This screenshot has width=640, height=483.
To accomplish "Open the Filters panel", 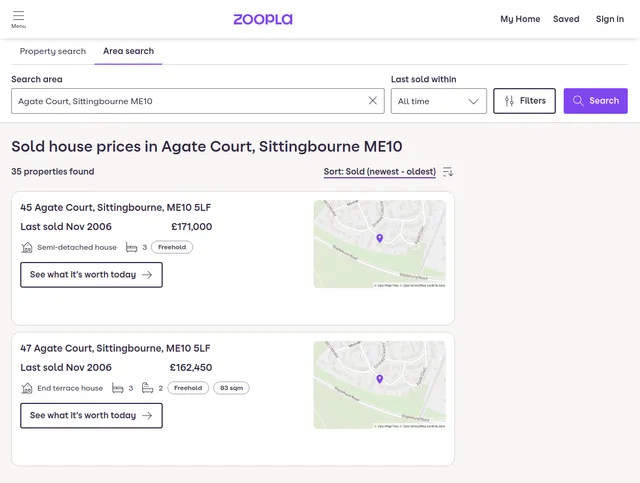I will click(524, 101).
